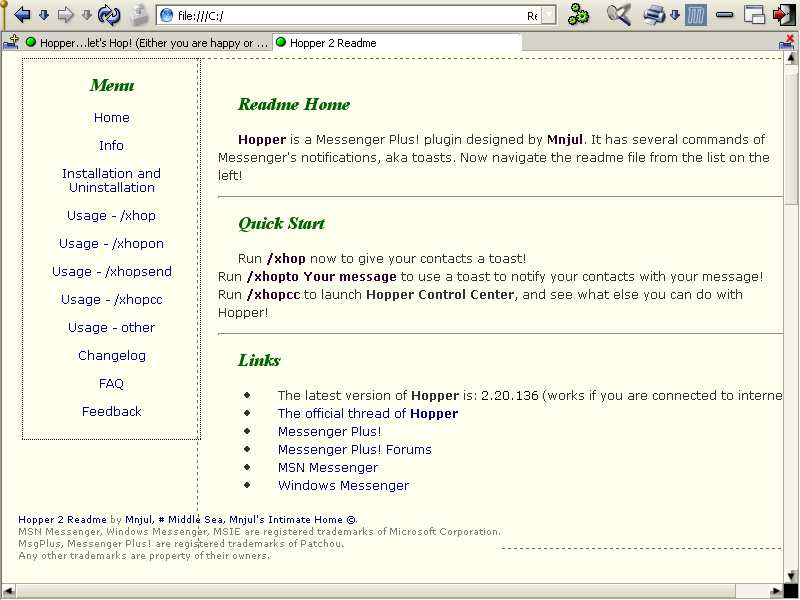The image size is (800, 600).
Task: Click the green gears icon
Action: [x=579, y=15]
